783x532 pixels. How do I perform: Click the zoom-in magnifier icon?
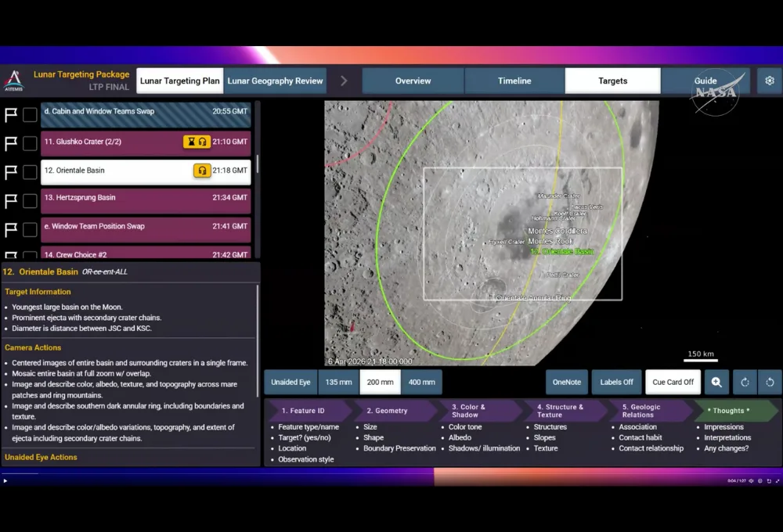click(x=716, y=382)
